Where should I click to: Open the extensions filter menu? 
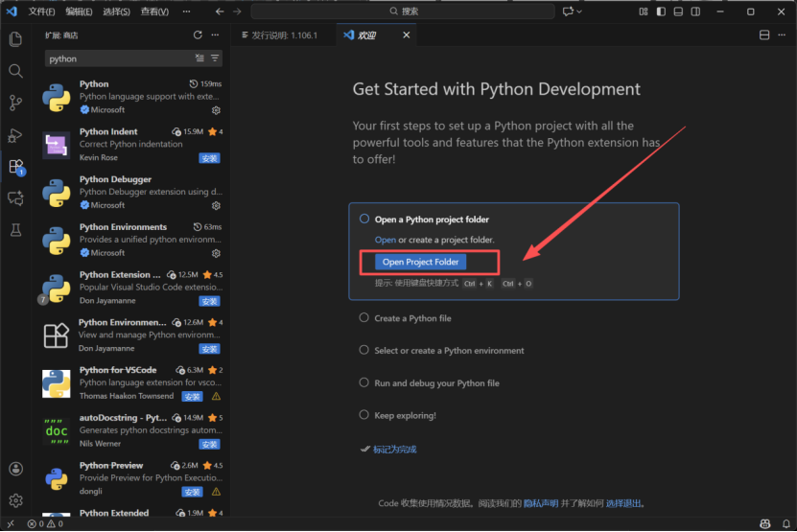pyautogui.click(x=215, y=58)
